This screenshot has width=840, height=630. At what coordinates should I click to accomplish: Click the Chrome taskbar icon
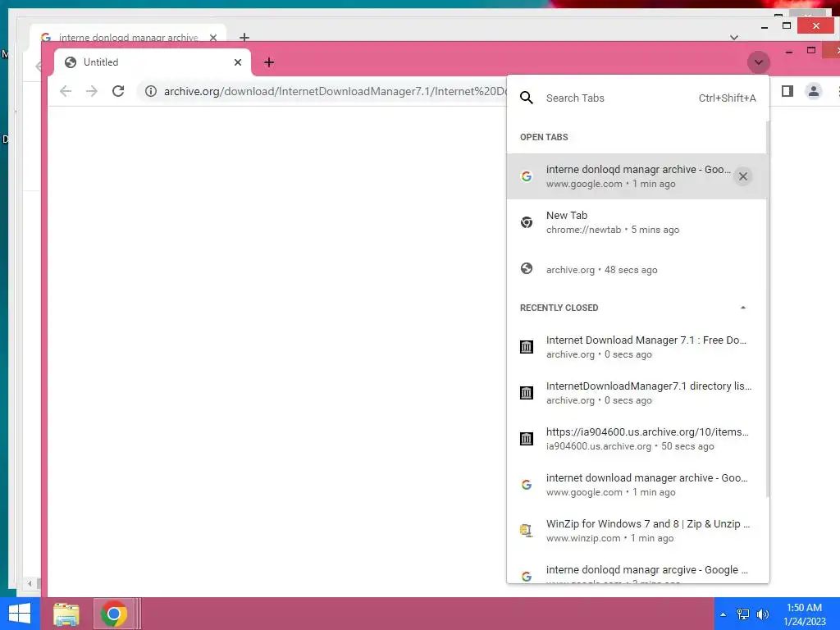[113, 614]
